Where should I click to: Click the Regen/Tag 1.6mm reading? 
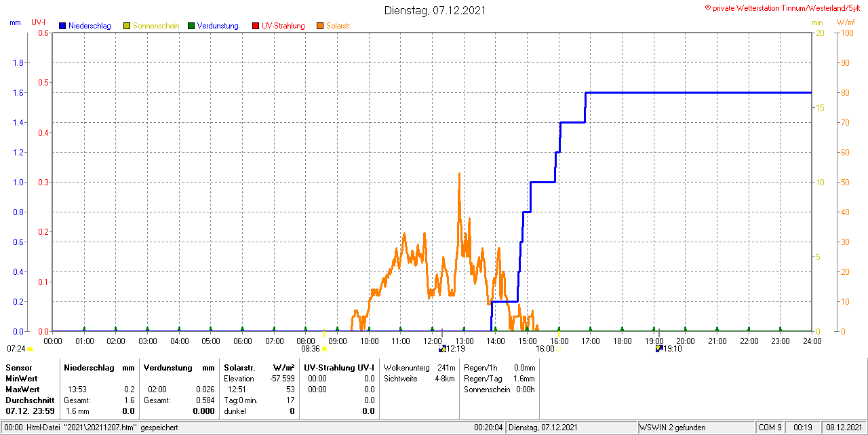coord(499,378)
